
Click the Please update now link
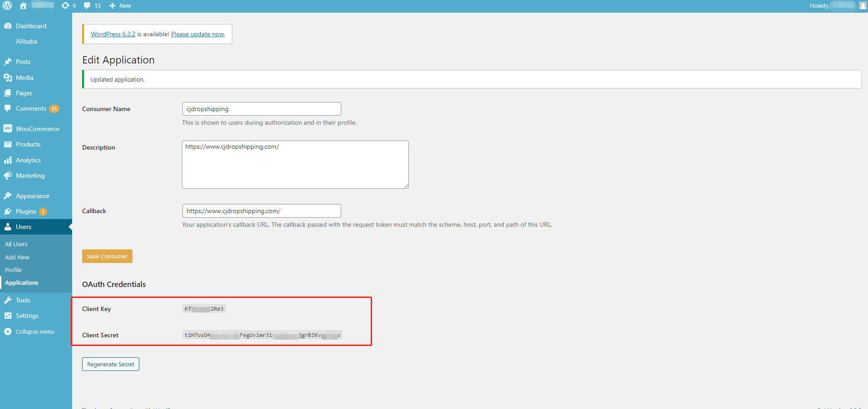point(197,34)
